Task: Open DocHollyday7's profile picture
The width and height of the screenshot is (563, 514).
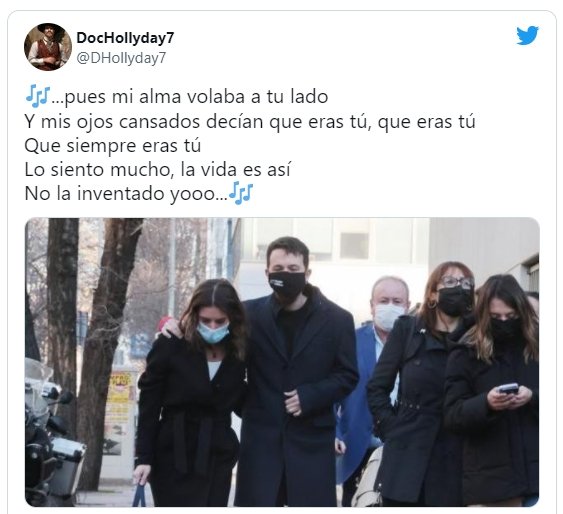Action: click(x=48, y=47)
